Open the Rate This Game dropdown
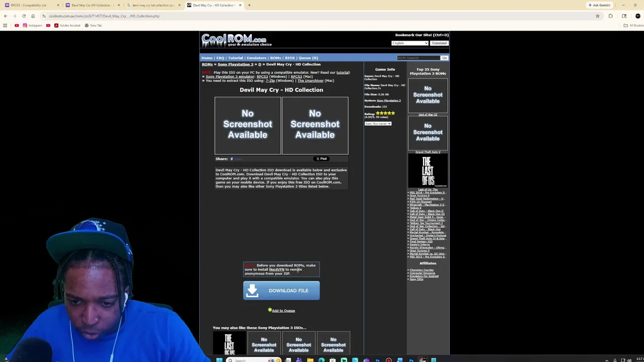The height and width of the screenshot is (362, 644). pos(378,124)
